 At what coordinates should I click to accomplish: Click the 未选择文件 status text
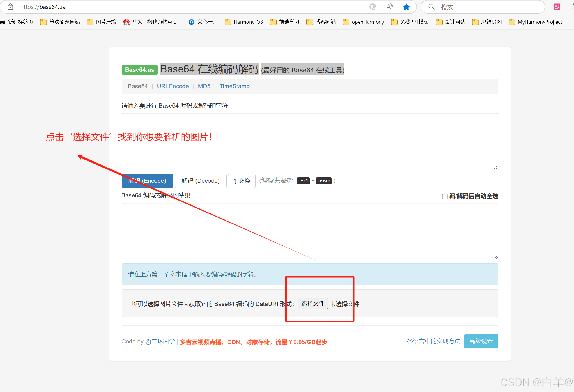pos(344,304)
